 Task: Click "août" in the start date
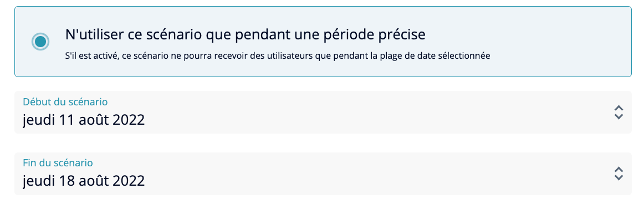94,120
